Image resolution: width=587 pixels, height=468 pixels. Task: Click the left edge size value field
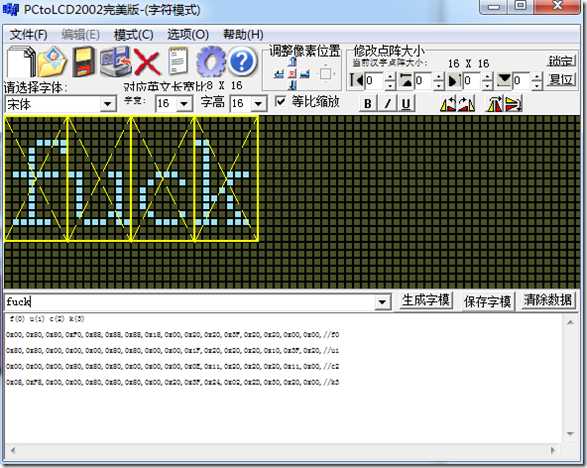pos(375,80)
